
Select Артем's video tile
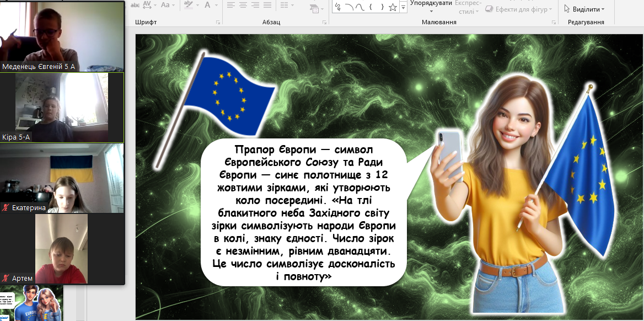pos(62,249)
